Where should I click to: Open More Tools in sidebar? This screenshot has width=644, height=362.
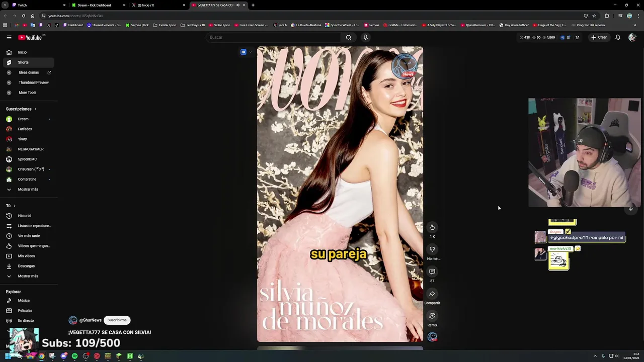click(29, 93)
